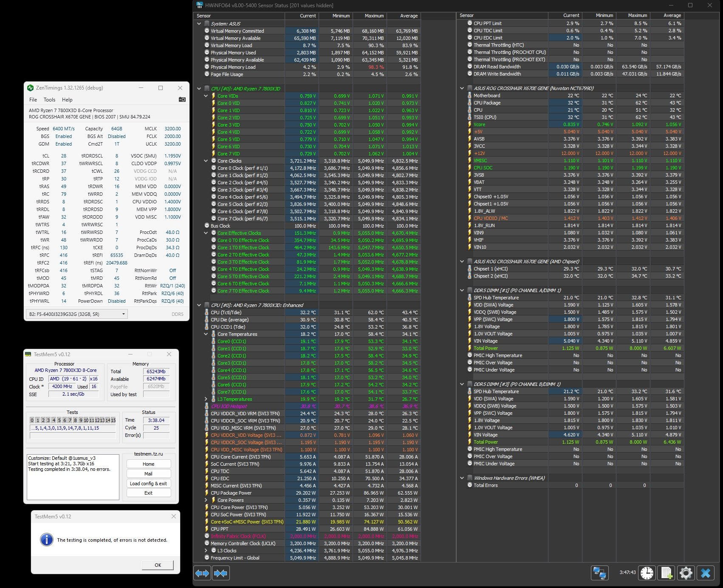Click the thermometer icon beside CPU (Tctl/Tdie)
Viewport: 723px width, 588px height.
click(x=207, y=312)
